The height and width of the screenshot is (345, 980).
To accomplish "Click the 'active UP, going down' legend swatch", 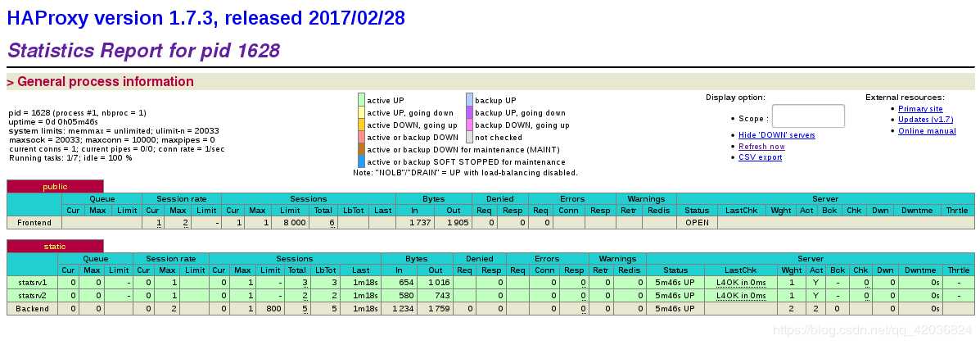I will tap(361, 113).
